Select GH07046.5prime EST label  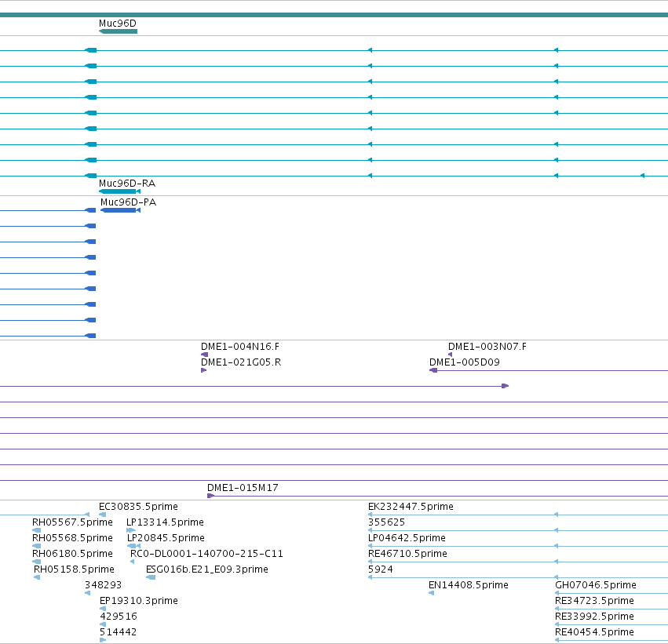596,585
